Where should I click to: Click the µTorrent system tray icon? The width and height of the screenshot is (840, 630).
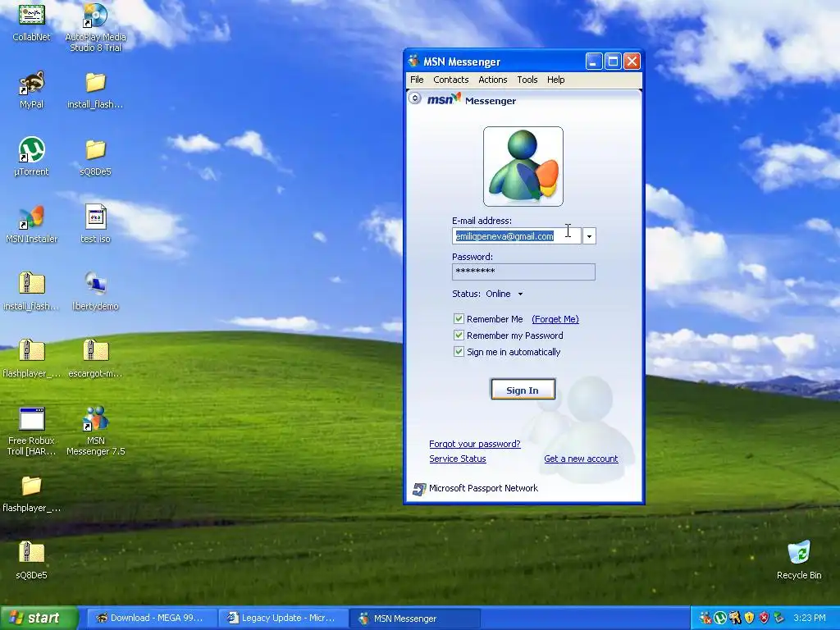[720, 618]
